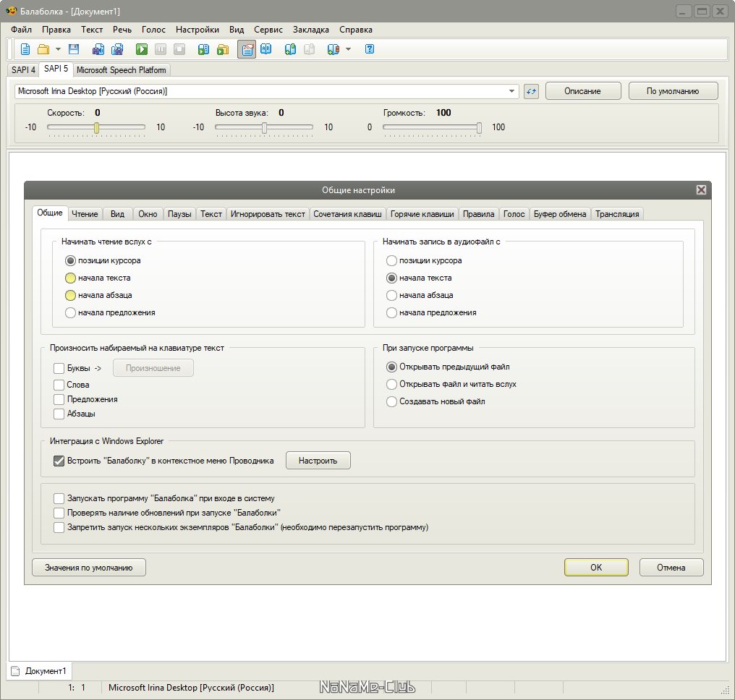The width and height of the screenshot is (735, 700).
Task: Click the Высота звука slider handle
Action: (264, 128)
